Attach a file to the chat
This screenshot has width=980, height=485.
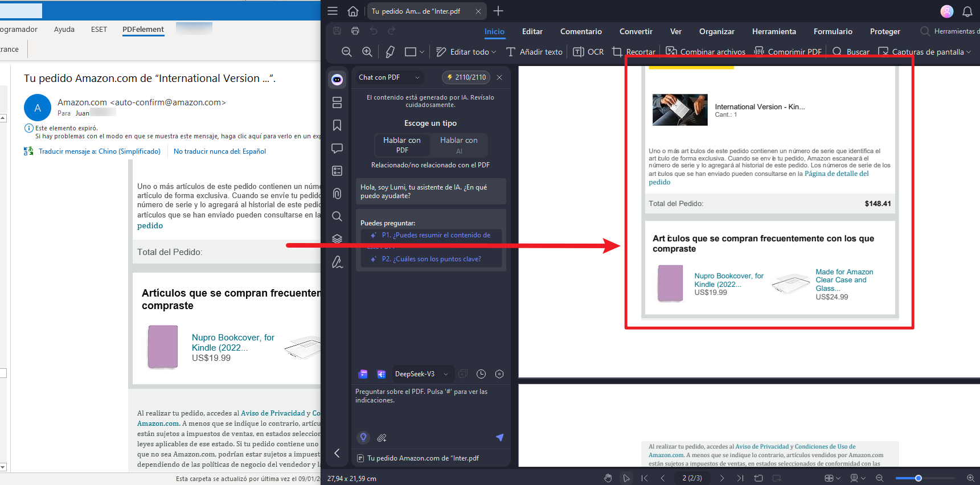tap(382, 438)
